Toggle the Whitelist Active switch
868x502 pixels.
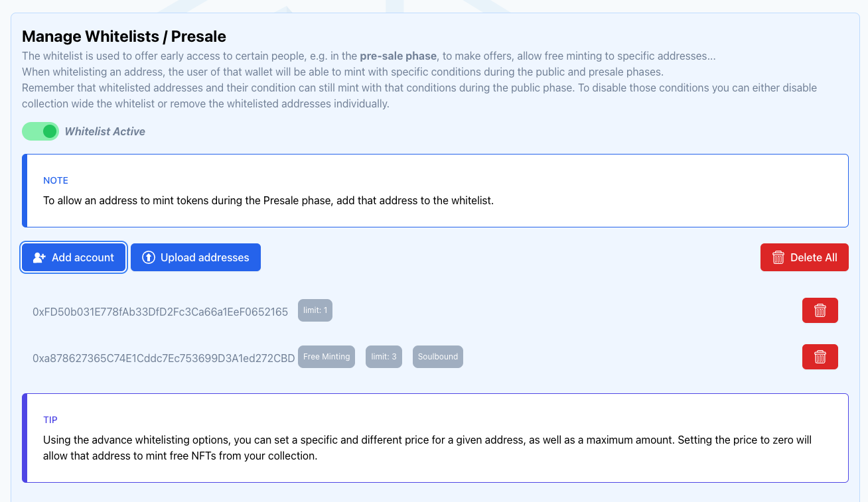click(41, 131)
